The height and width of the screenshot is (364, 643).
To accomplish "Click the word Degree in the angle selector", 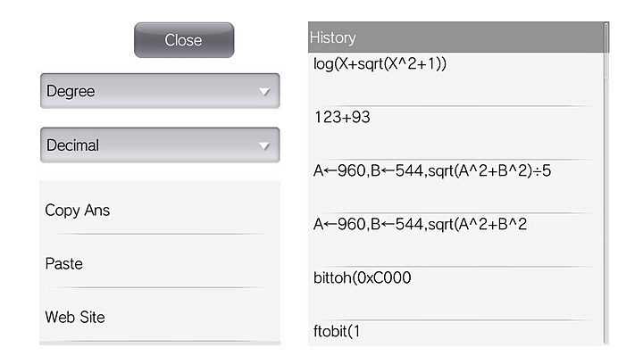I will (x=71, y=91).
